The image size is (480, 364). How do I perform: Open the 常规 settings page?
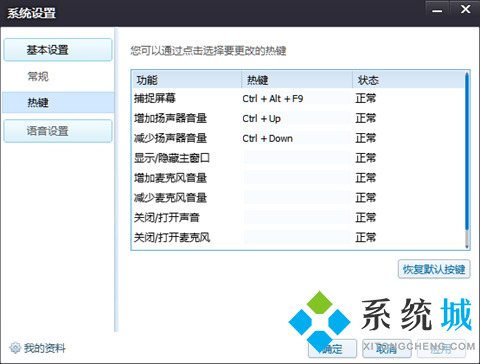[38, 76]
